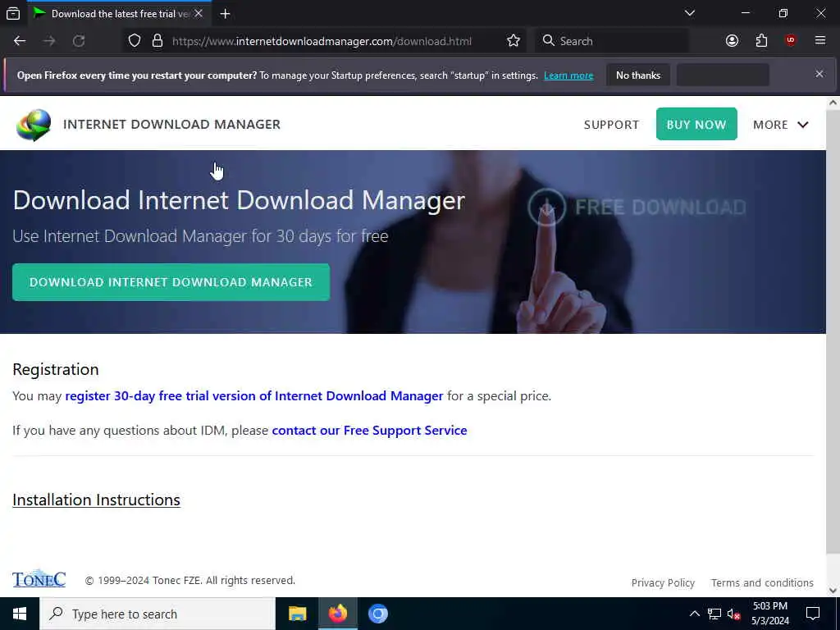840x630 pixels.
Task: Open the Firefox account icon
Action: pyautogui.click(x=732, y=41)
